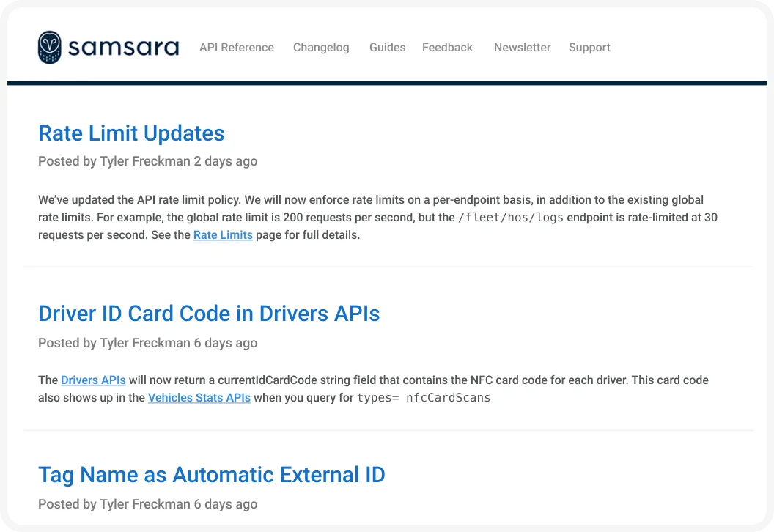
Task: Follow the Vehicles Stats APIs link
Action: [199, 398]
